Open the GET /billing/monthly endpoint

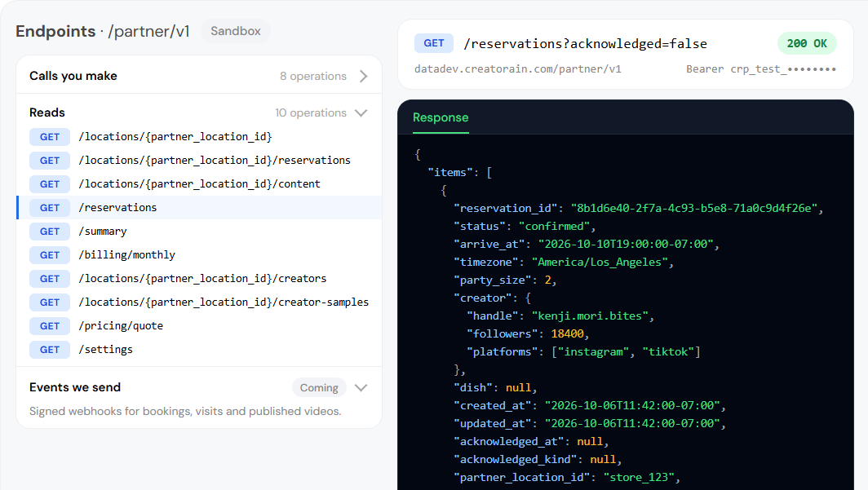[x=199, y=255]
